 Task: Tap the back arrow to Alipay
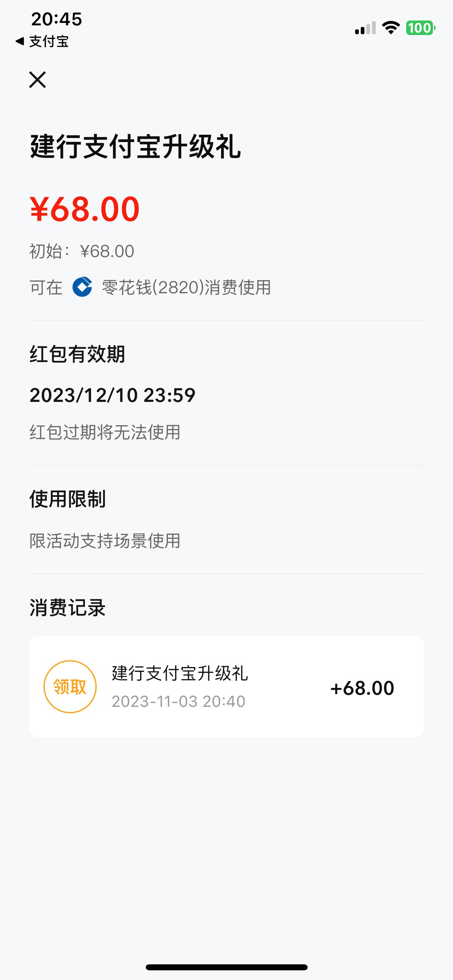coord(20,41)
